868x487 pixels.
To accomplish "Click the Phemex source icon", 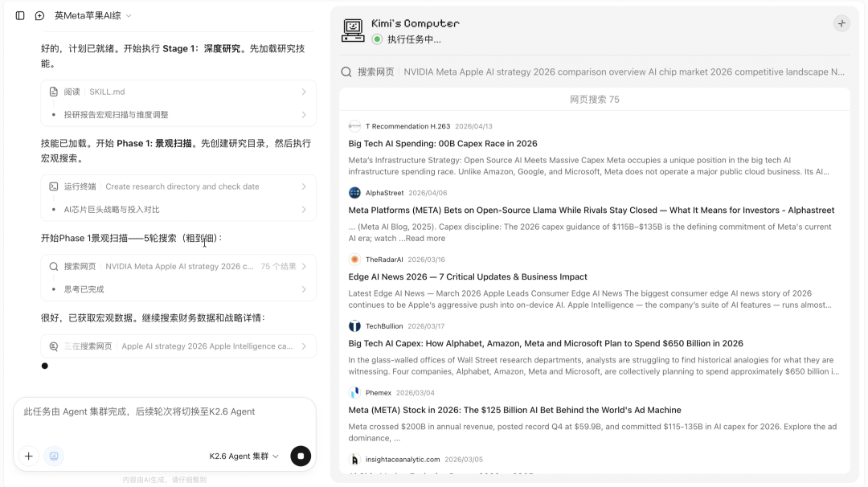I will point(355,393).
